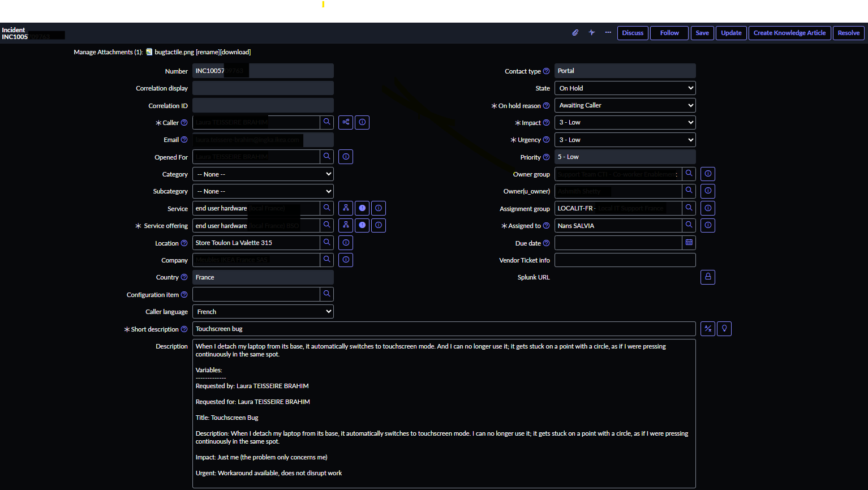Open the three-dots more options menu

(608, 33)
